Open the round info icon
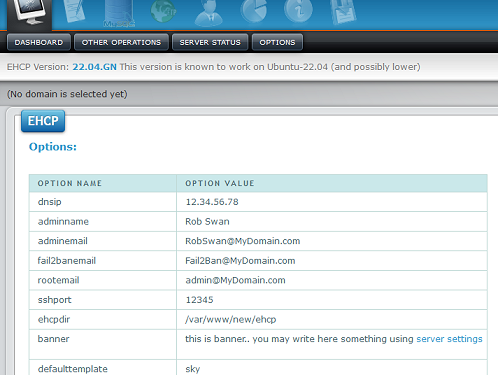The image size is (498, 375). tap(298, 11)
